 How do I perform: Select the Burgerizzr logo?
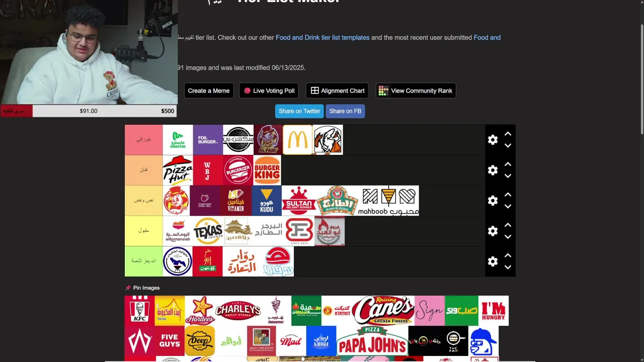[x=238, y=170]
